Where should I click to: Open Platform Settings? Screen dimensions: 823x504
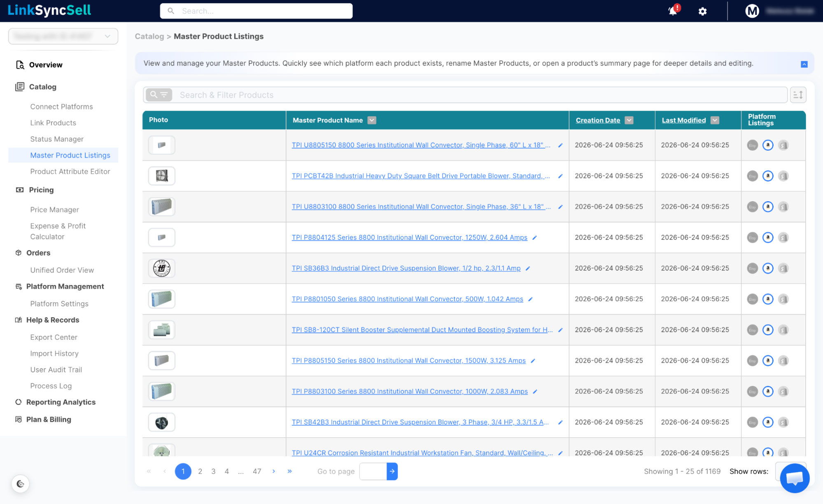(x=59, y=304)
